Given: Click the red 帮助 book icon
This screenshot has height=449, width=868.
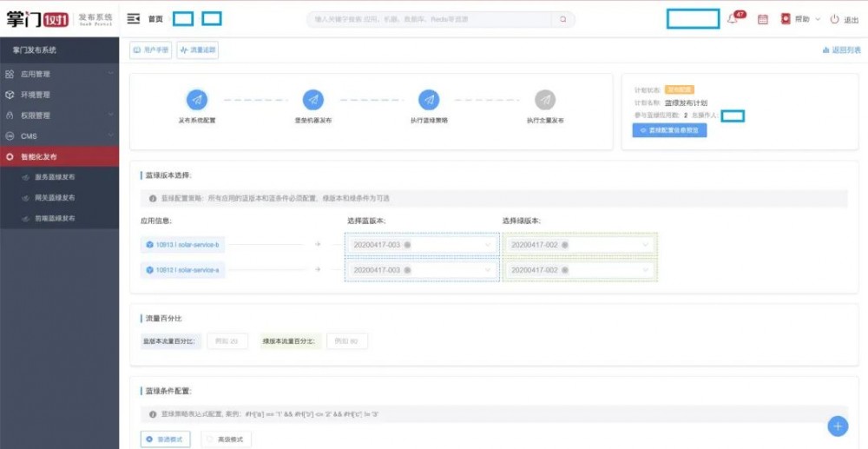Looking at the screenshot, I should [x=786, y=19].
